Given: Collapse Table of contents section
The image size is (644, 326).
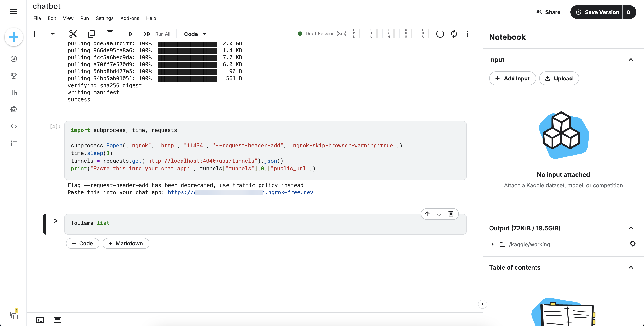Looking at the screenshot, I should [x=631, y=268].
